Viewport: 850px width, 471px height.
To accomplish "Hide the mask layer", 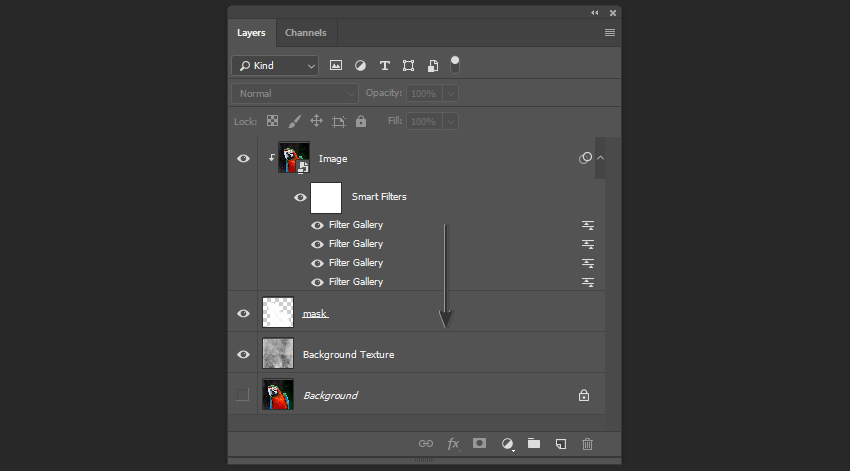I will pyautogui.click(x=243, y=313).
